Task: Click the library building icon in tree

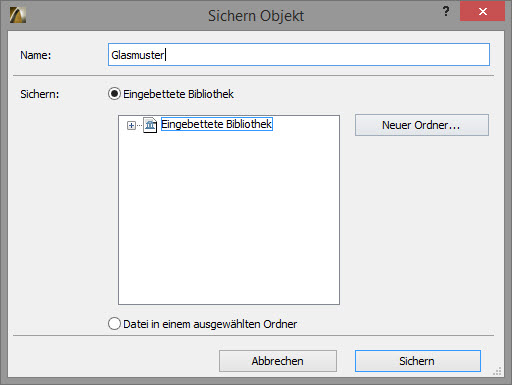Action: [x=150, y=125]
